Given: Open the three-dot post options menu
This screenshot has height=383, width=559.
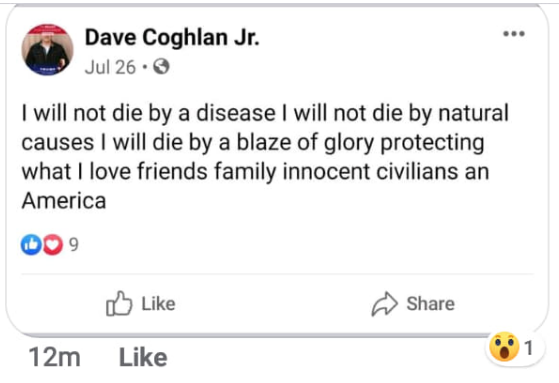Looking at the screenshot, I should (x=514, y=34).
